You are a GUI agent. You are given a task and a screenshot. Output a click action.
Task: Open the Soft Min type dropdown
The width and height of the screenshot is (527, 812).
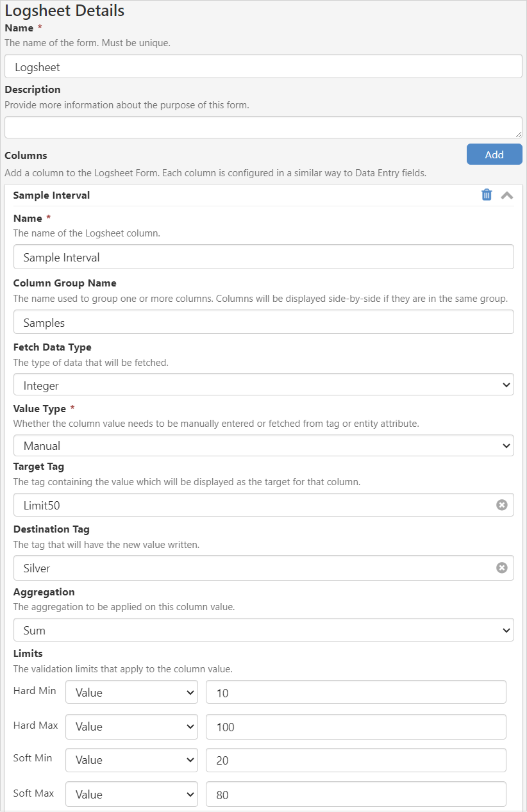(x=131, y=759)
